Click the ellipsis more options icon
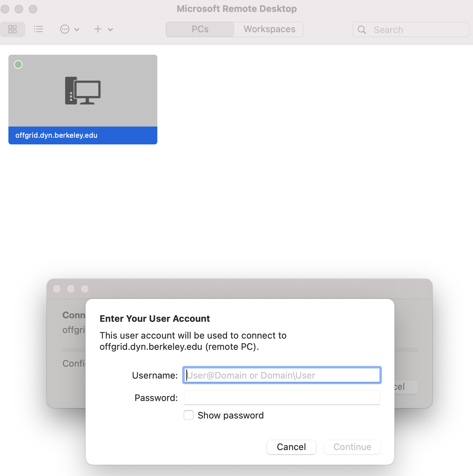The height and width of the screenshot is (476, 473). click(65, 29)
